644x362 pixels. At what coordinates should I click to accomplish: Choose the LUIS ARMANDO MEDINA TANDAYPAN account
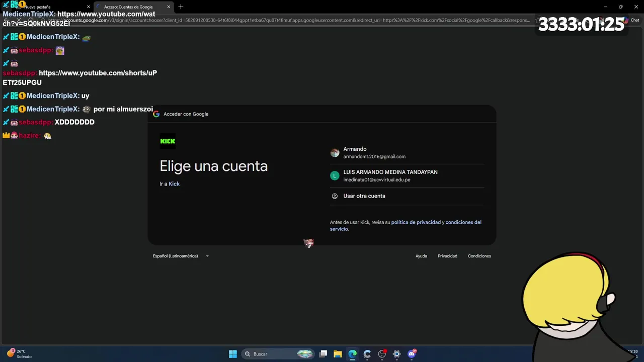[407, 175]
